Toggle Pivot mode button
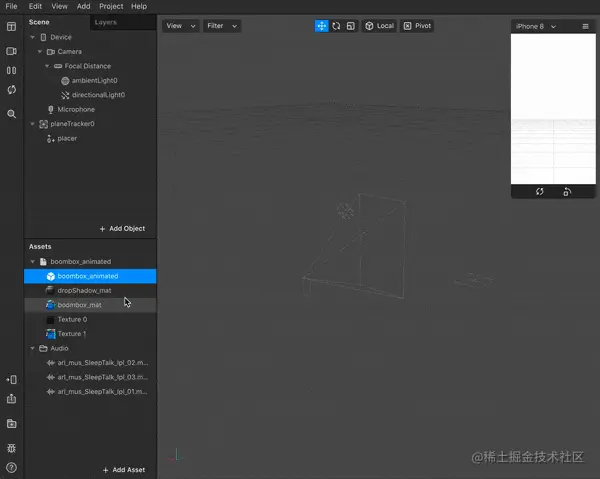The width and height of the screenshot is (600, 479). tap(417, 26)
